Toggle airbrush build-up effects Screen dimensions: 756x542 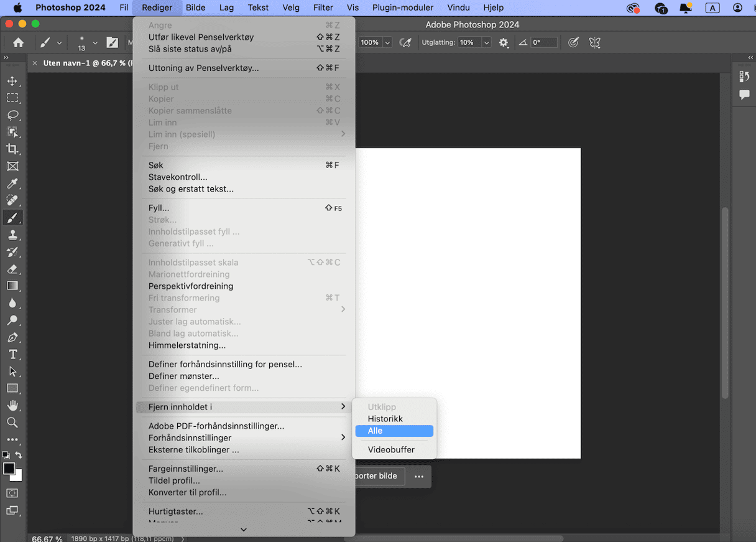(x=405, y=42)
